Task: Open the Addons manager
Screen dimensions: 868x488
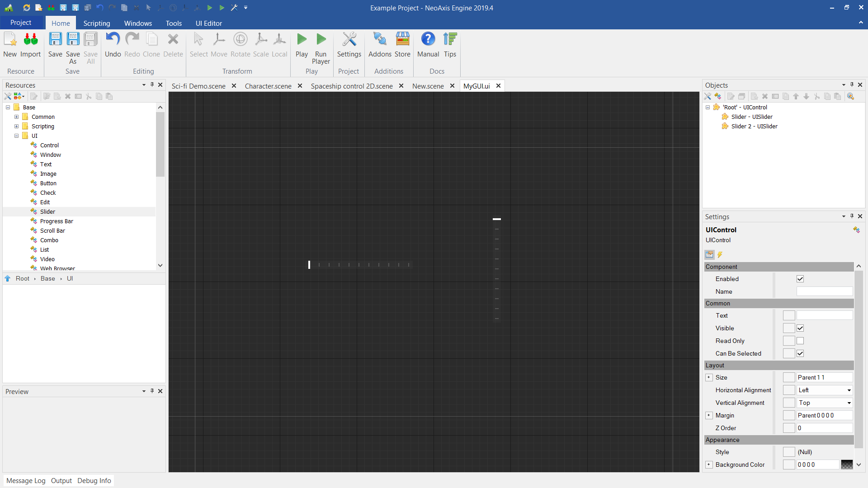Action: tap(379, 44)
